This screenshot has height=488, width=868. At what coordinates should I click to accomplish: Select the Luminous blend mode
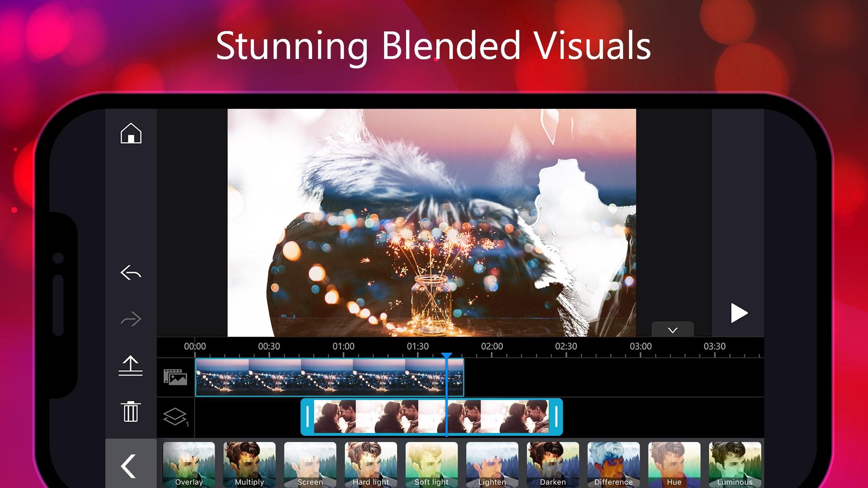pos(735,465)
